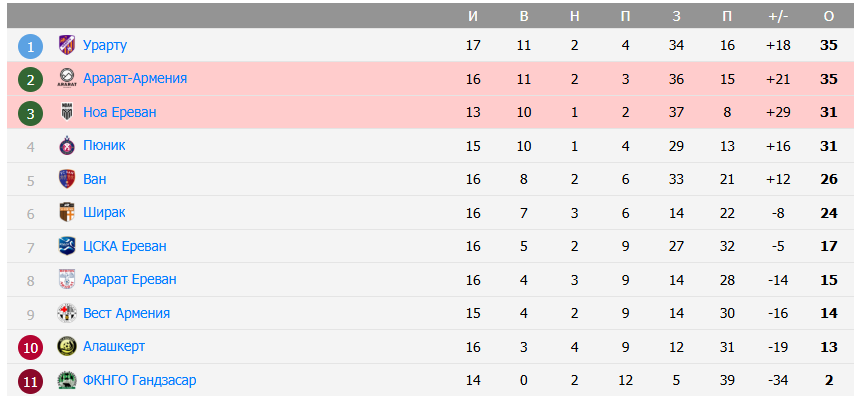Viewport: 862px width, 407px height.
Task: Click the Алашкерт club badge
Action: [x=67, y=346]
